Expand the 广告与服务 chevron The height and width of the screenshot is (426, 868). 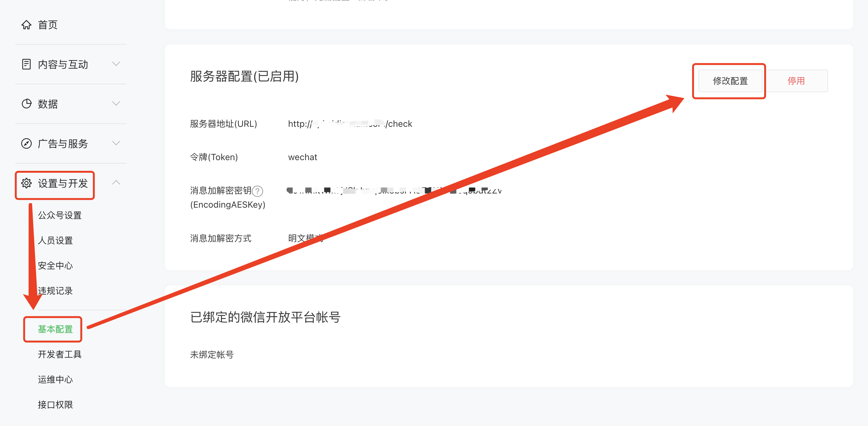click(x=116, y=143)
